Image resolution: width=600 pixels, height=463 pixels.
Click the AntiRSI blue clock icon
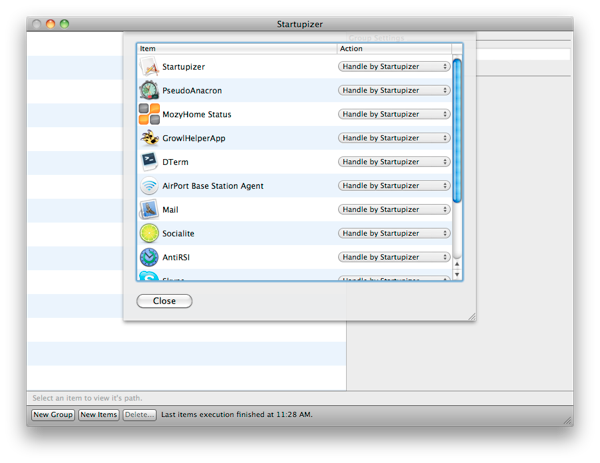coord(149,257)
